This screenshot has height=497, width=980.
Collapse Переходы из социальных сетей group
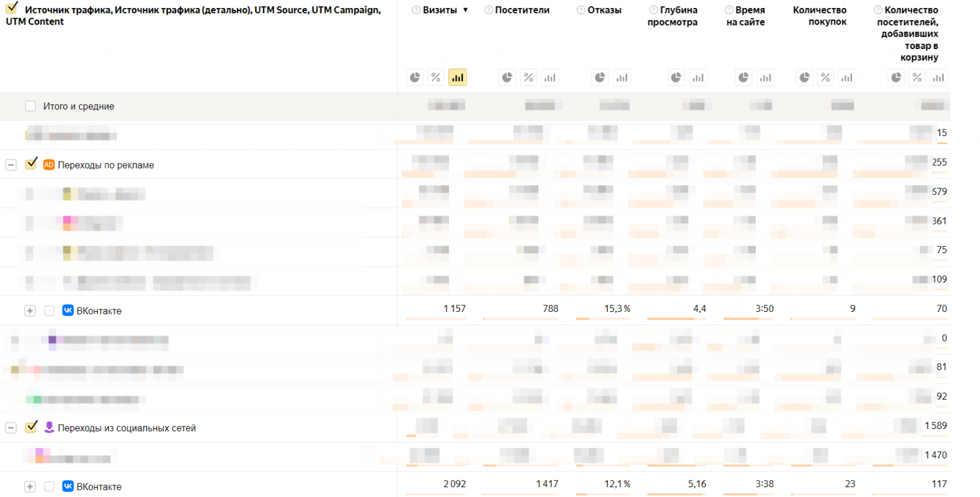click(11, 428)
